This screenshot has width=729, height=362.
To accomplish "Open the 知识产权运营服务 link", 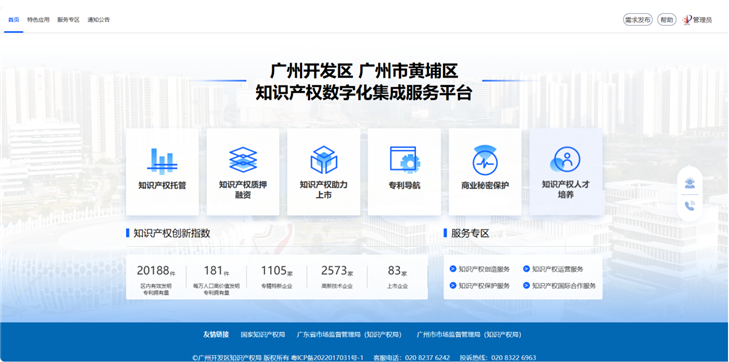I will click(557, 269).
